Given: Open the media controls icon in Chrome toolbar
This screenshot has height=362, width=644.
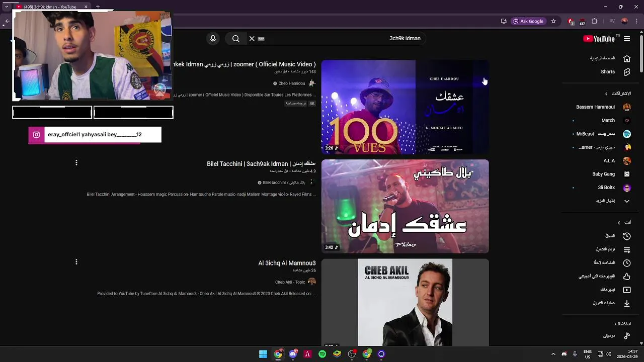Looking at the screenshot, I should click(612, 21).
